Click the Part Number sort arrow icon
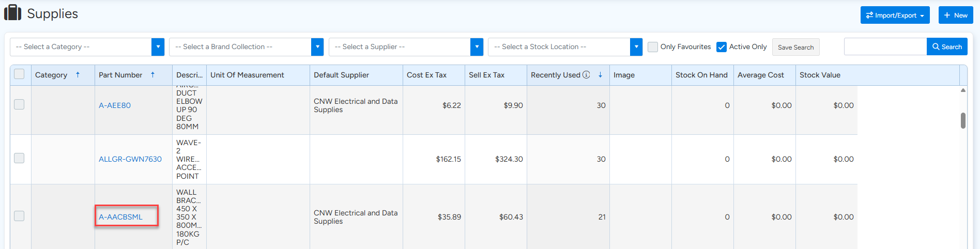The width and height of the screenshot is (980, 249). coord(153,75)
